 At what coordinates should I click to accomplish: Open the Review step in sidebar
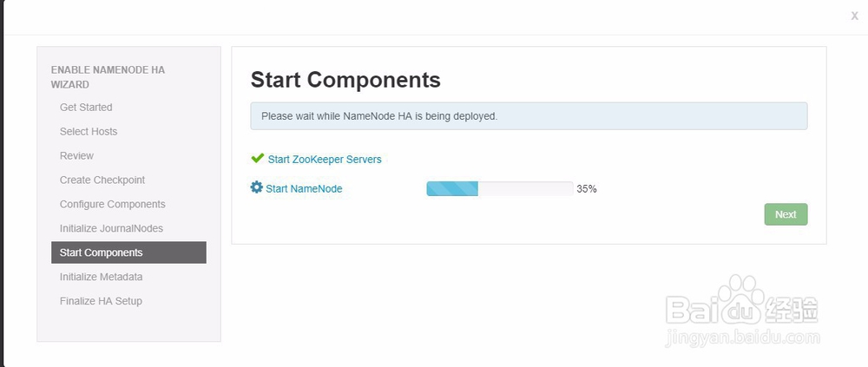click(x=76, y=156)
